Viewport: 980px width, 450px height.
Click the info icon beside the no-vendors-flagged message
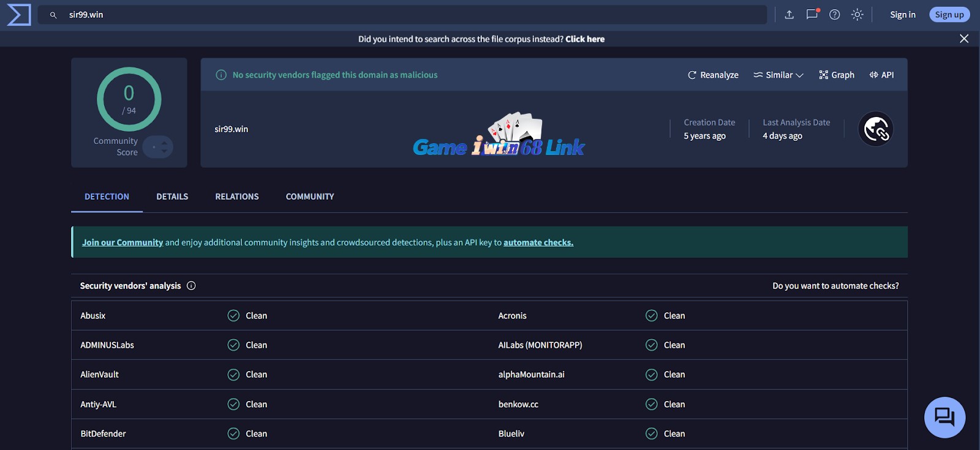point(221,75)
